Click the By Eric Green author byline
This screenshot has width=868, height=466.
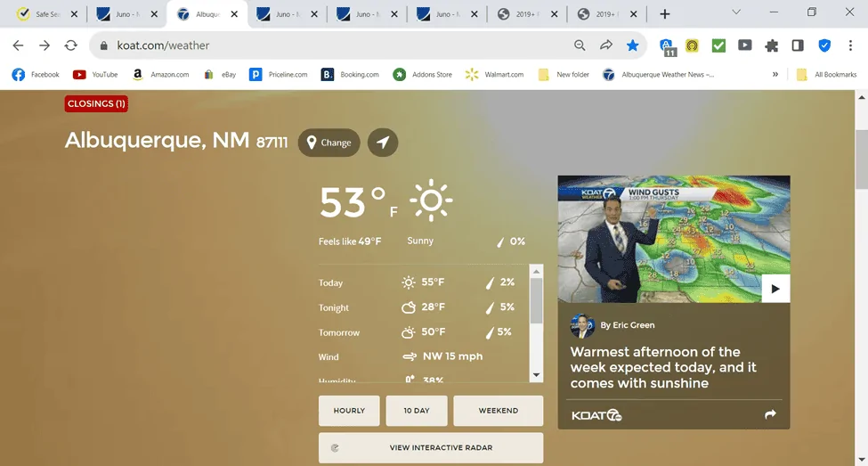click(628, 325)
